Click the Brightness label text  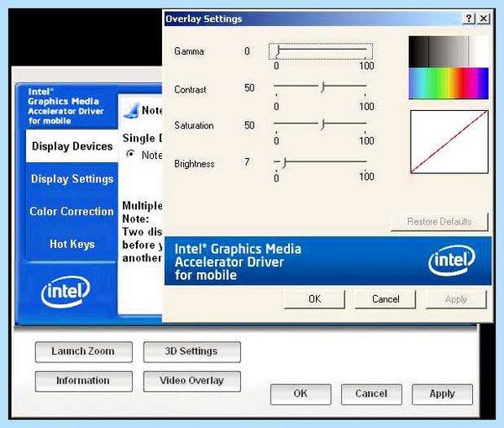194,163
